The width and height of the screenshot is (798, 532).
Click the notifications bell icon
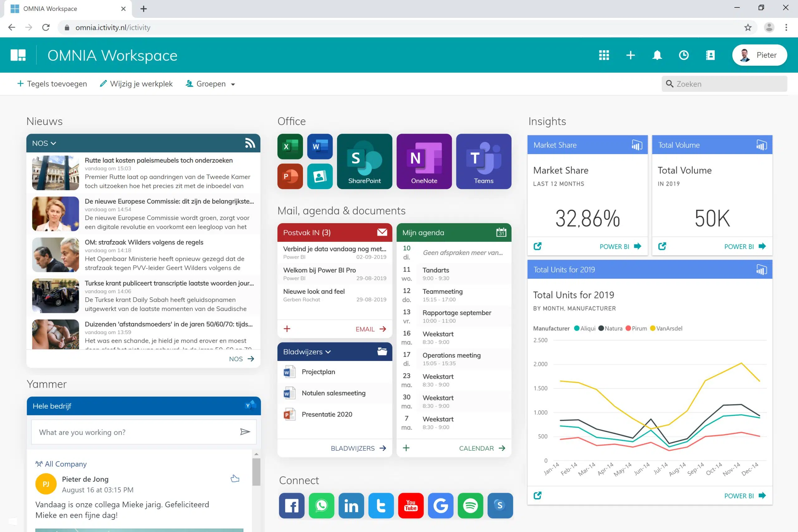(x=657, y=55)
